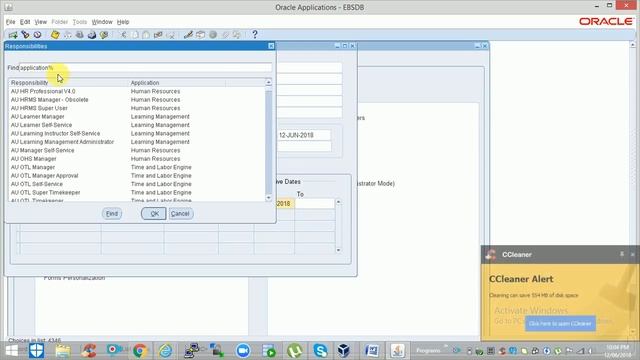Select 'AU Manager Self-Service' row

(x=137, y=150)
